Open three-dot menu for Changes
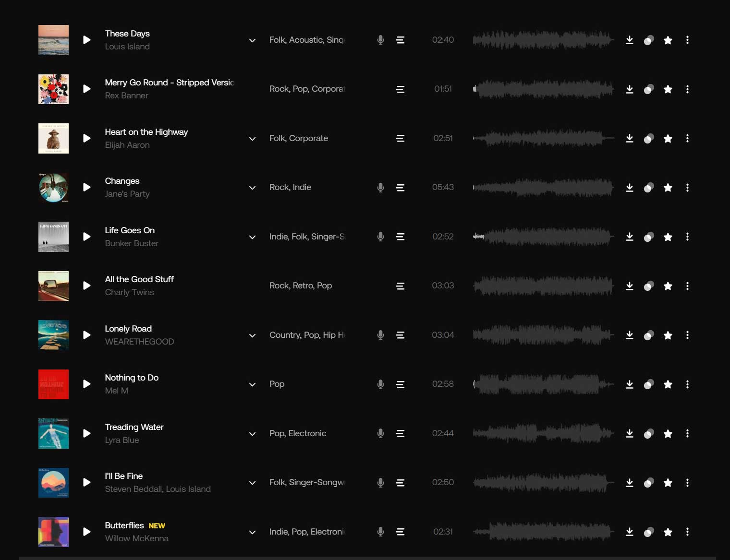This screenshot has width=730, height=560. tap(687, 188)
